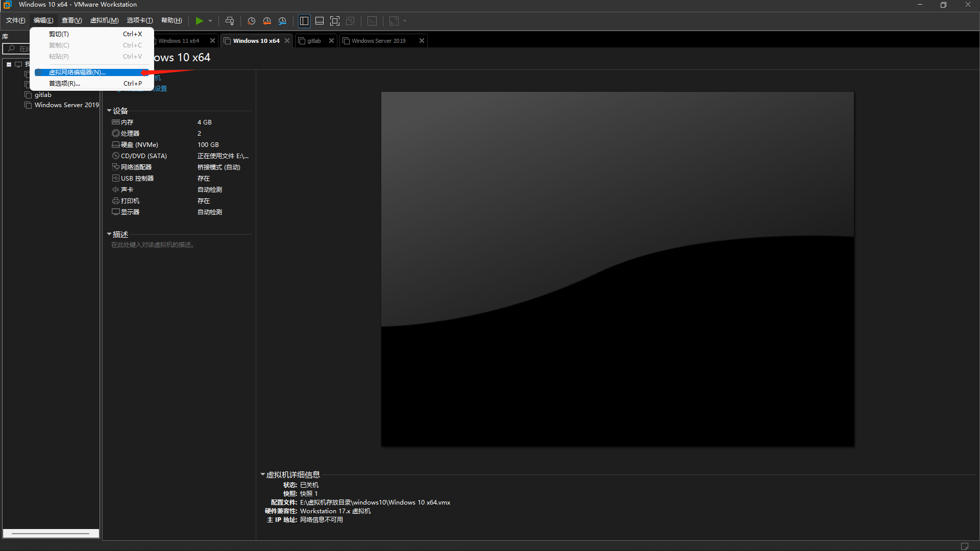Viewport: 980px width, 551px height.
Task: Click the CD/DVD (SATA) drive icon
Action: [116, 156]
